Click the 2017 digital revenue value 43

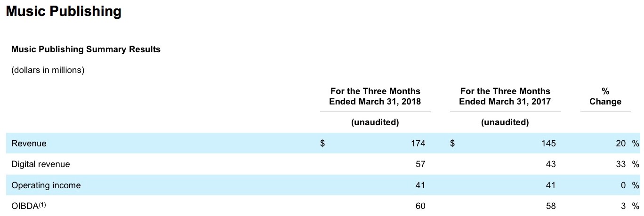(x=550, y=164)
